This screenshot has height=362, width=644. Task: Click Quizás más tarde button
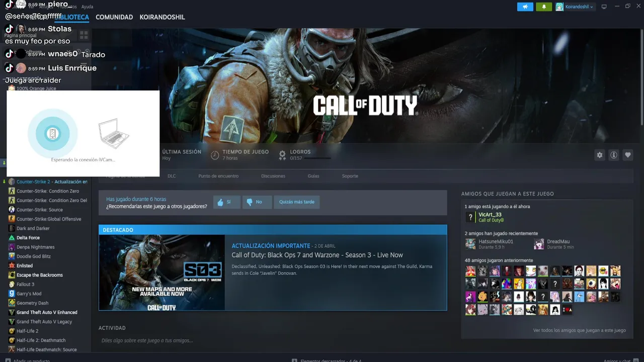(297, 202)
